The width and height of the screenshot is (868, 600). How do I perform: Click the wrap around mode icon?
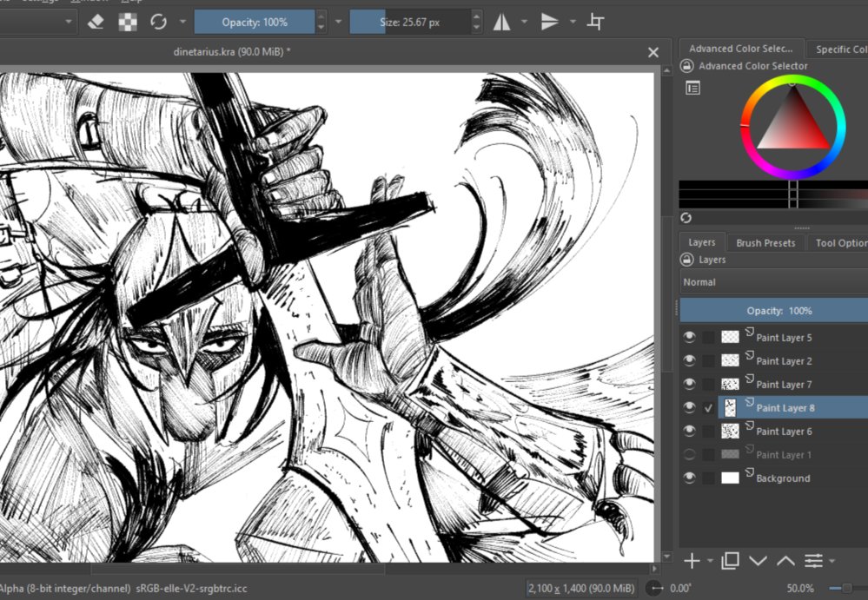596,22
